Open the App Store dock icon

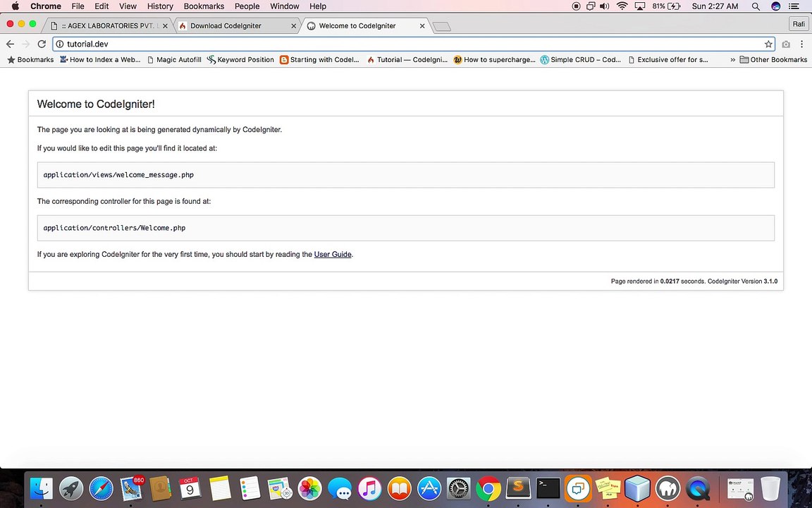coord(429,488)
